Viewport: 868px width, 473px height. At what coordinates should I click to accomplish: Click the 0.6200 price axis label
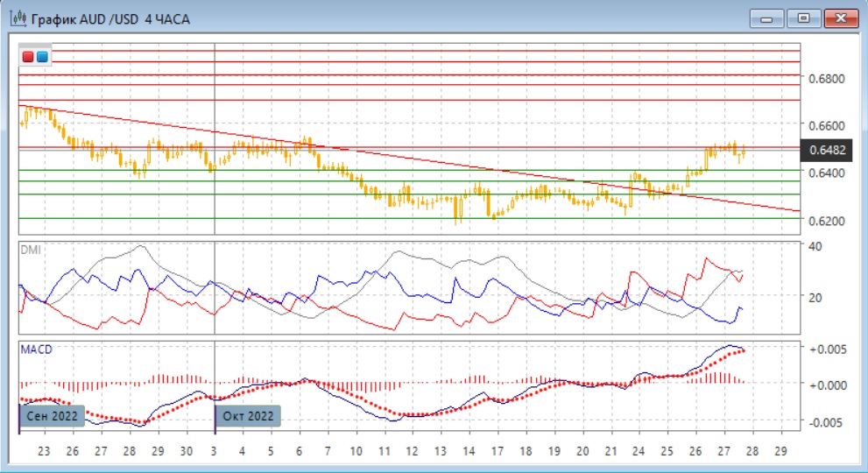pyautogui.click(x=826, y=221)
